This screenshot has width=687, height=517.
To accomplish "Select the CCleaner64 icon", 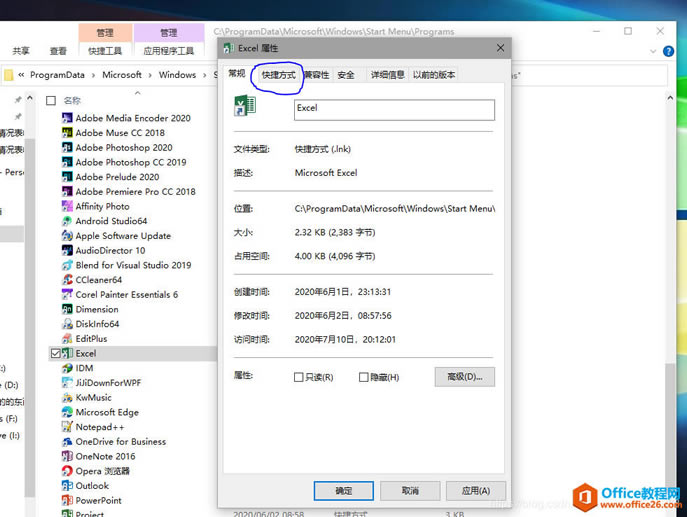I will [67, 280].
